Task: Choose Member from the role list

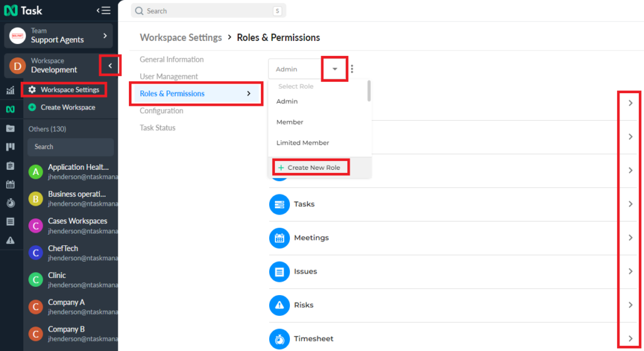Action: tap(289, 122)
